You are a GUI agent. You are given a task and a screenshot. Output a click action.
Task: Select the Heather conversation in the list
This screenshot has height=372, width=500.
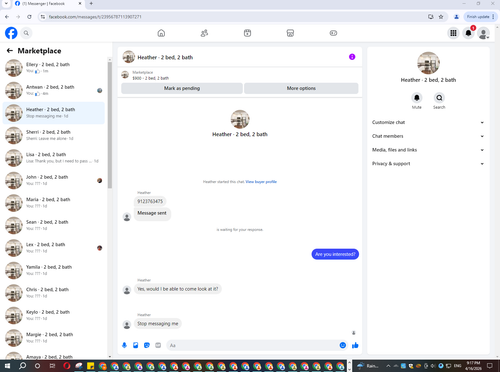54,113
